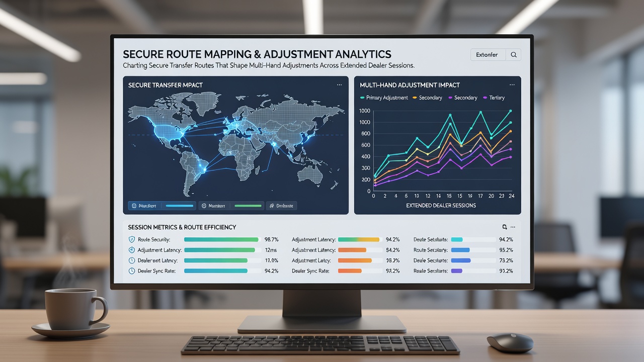Toggle the Tertiary legend series
The image size is (644, 362).
tap(494, 98)
